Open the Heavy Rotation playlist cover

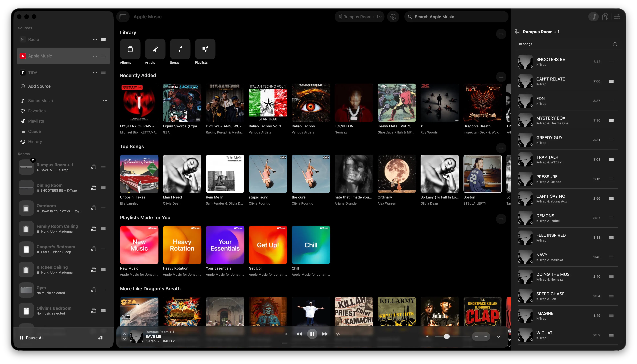tap(182, 245)
